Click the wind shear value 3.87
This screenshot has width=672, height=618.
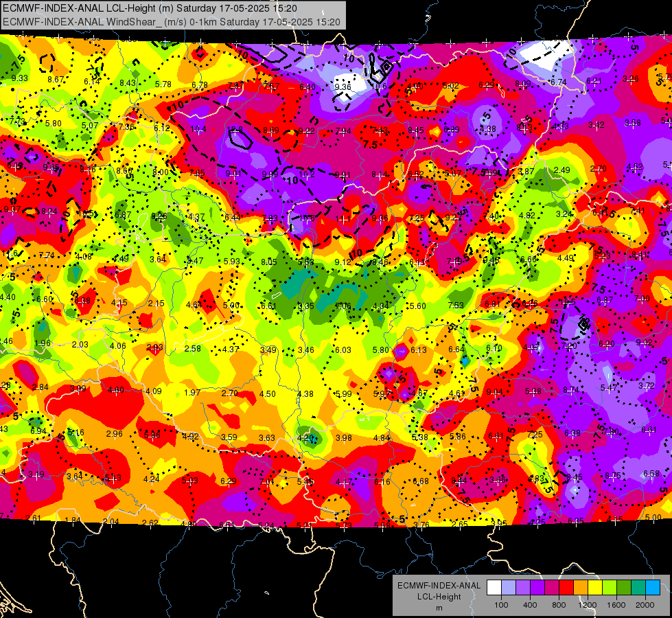526,171
